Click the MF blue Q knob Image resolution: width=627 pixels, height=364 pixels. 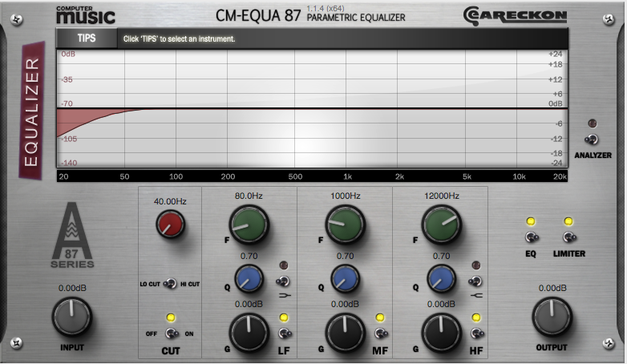[345, 278]
